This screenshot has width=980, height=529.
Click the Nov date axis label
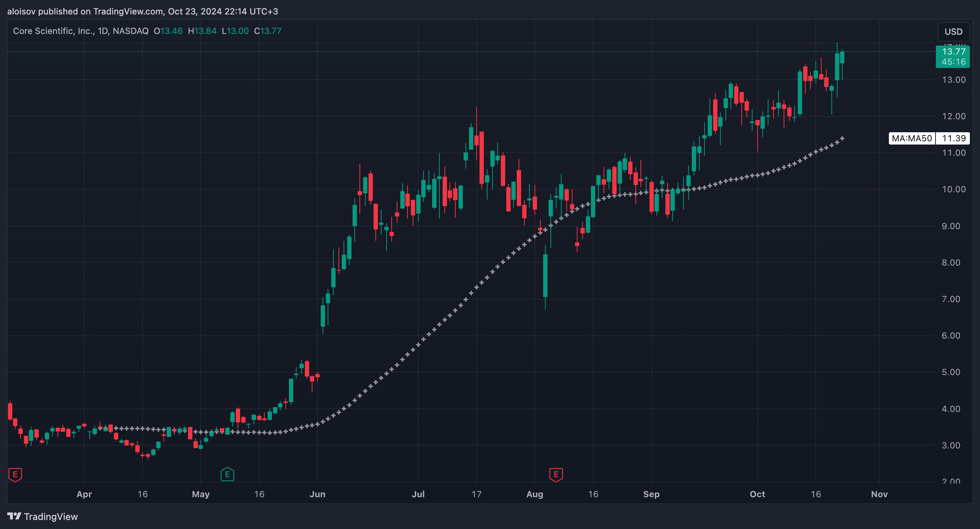coord(879,494)
